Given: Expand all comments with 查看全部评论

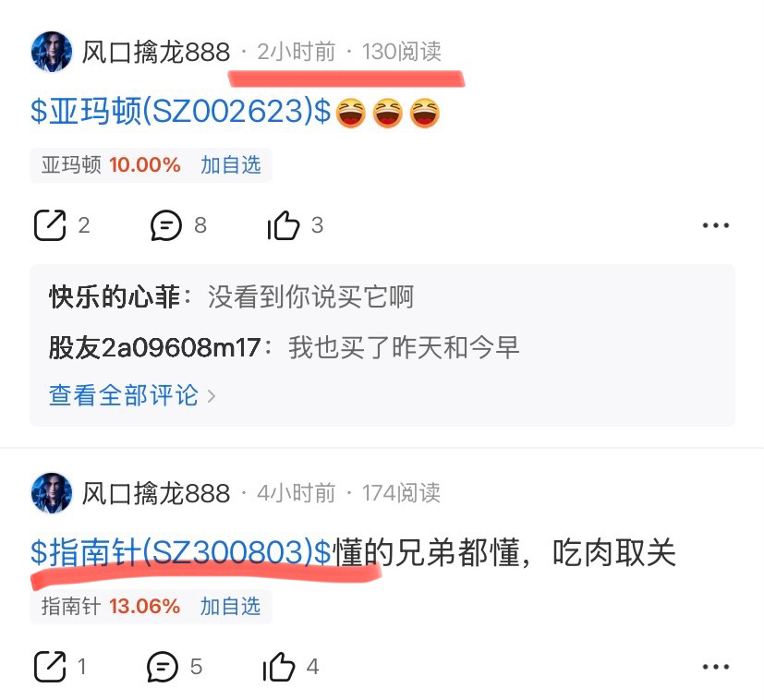Looking at the screenshot, I should [131, 395].
